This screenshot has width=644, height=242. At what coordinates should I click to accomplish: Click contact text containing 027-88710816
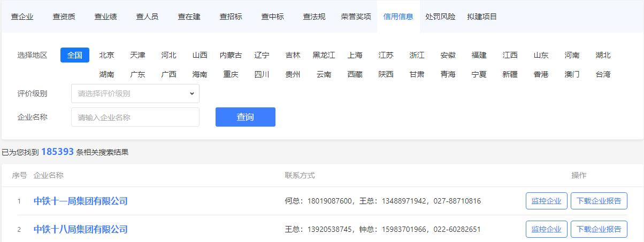click(383, 201)
